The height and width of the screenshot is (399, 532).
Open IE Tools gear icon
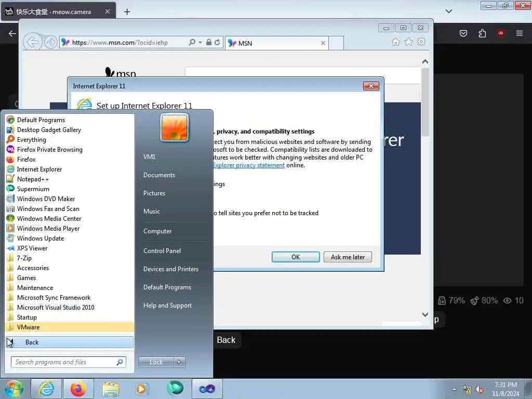point(421,42)
